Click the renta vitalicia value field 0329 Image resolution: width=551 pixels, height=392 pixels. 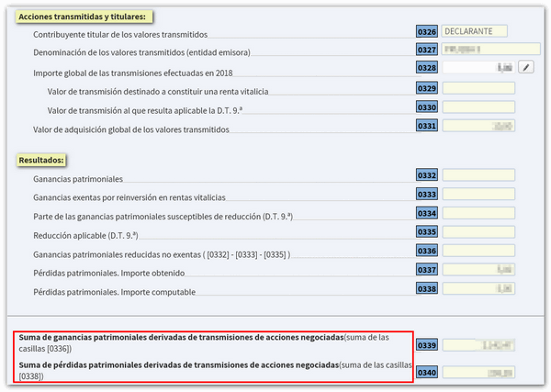click(478, 89)
